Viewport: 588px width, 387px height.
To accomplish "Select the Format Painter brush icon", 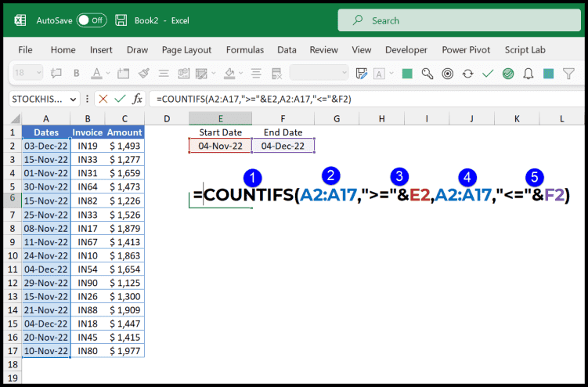I will click(144, 74).
